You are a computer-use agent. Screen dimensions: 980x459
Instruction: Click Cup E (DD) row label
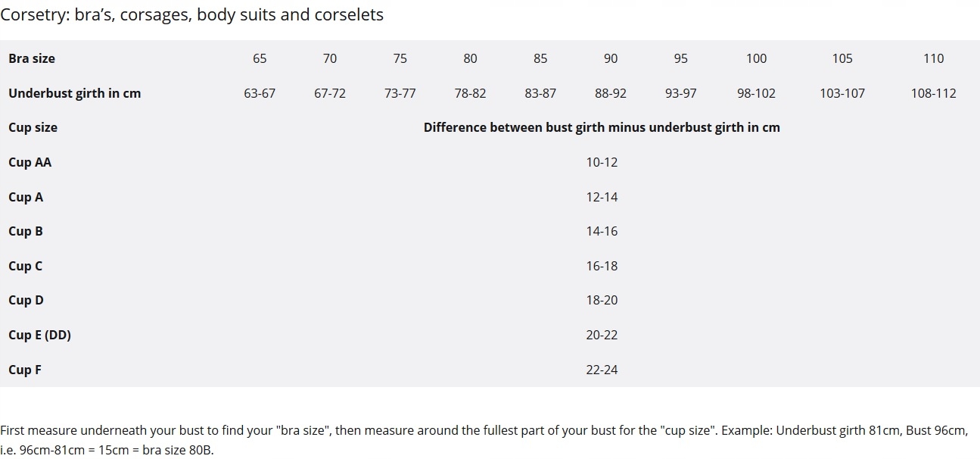coord(39,335)
